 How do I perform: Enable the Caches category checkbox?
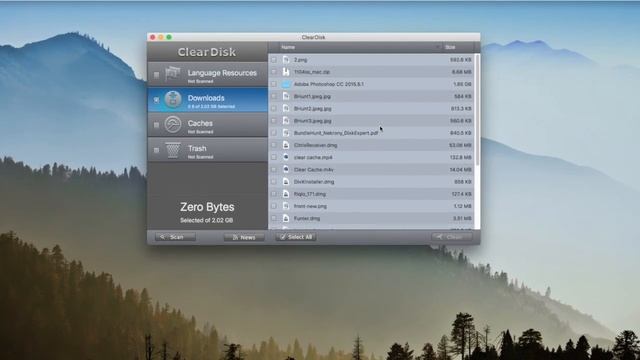156,125
